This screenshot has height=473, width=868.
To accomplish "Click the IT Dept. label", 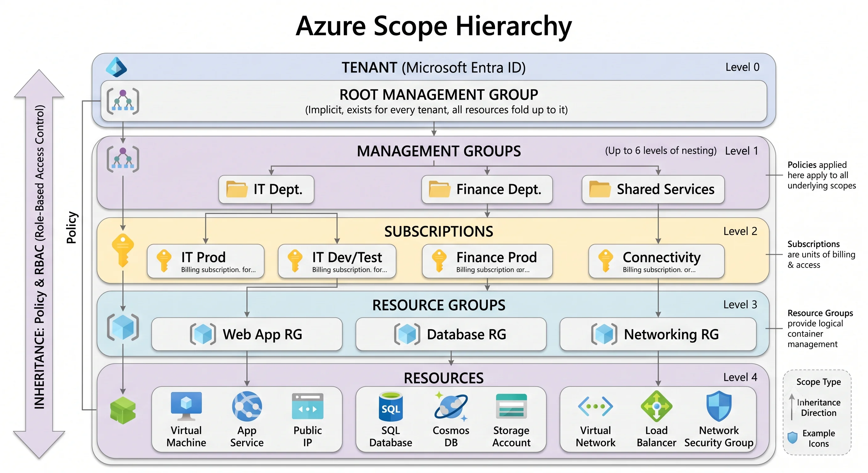I will [278, 189].
